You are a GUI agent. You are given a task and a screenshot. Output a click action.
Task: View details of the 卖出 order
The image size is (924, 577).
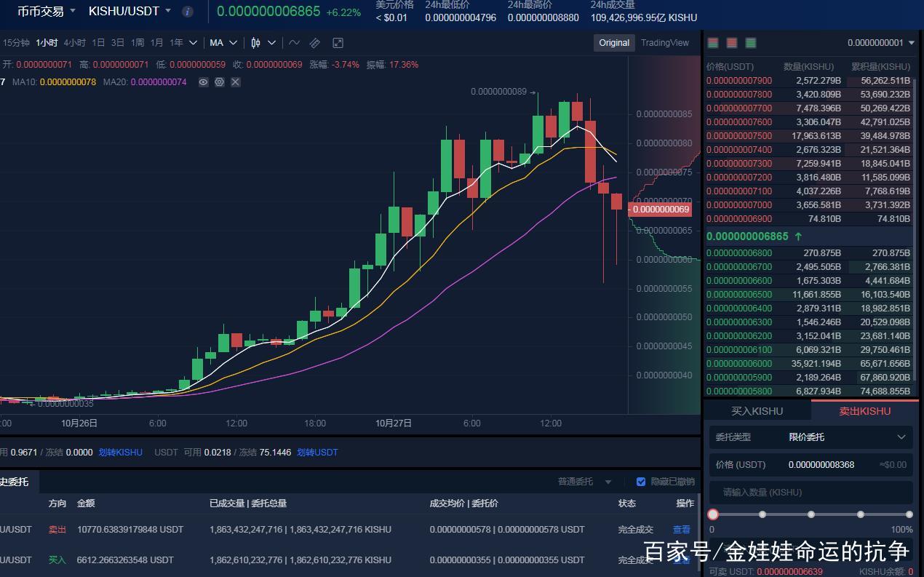click(x=681, y=530)
